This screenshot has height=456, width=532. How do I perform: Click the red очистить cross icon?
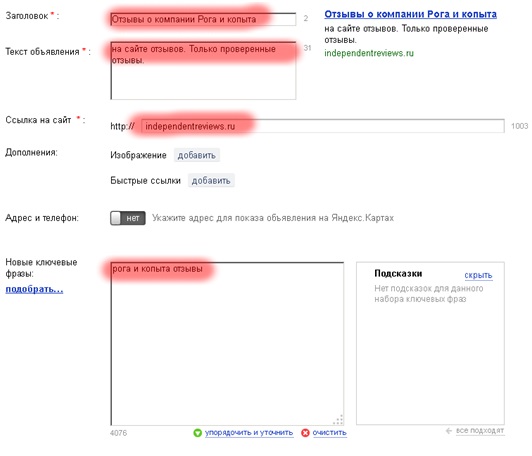(x=305, y=433)
